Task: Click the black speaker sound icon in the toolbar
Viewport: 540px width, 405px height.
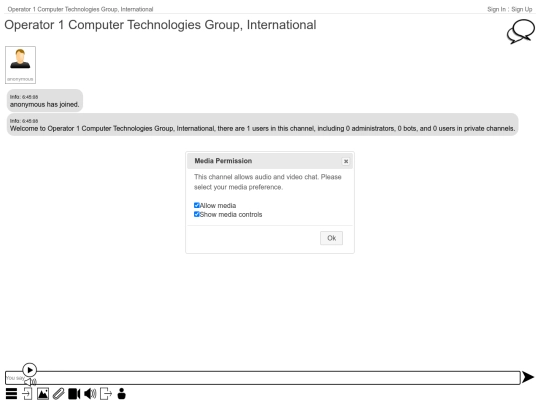Action: coord(90,394)
